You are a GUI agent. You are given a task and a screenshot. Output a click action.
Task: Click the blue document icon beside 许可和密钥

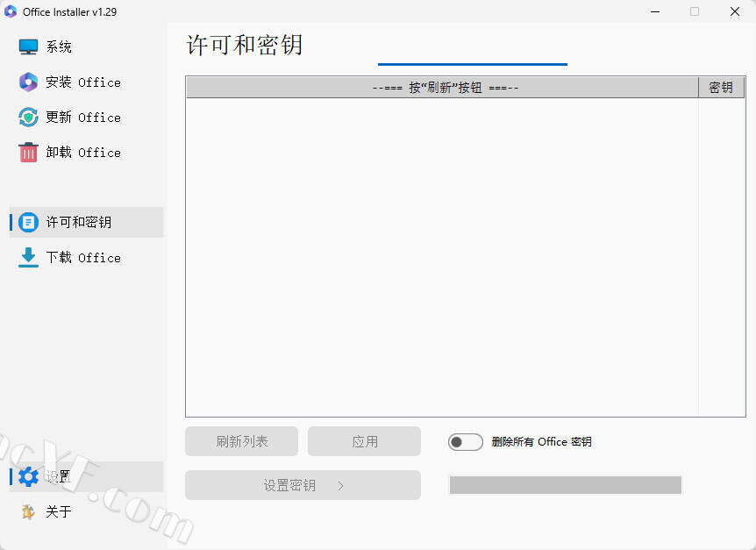28,222
